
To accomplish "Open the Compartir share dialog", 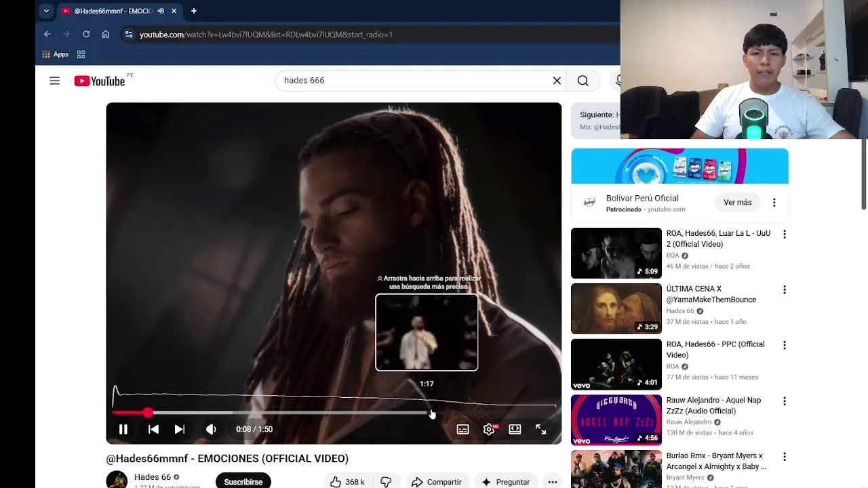I will click(x=436, y=481).
